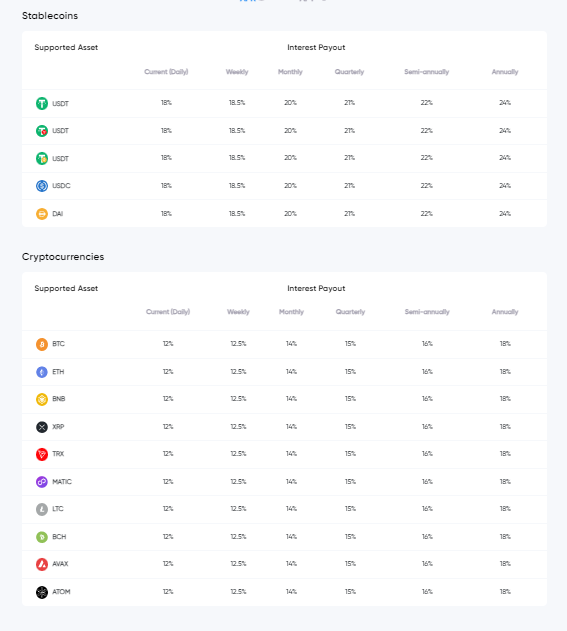The height and width of the screenshot is (631, 567).
Task: Select the red TRX coin icon
Action: (x=42, y=454)
